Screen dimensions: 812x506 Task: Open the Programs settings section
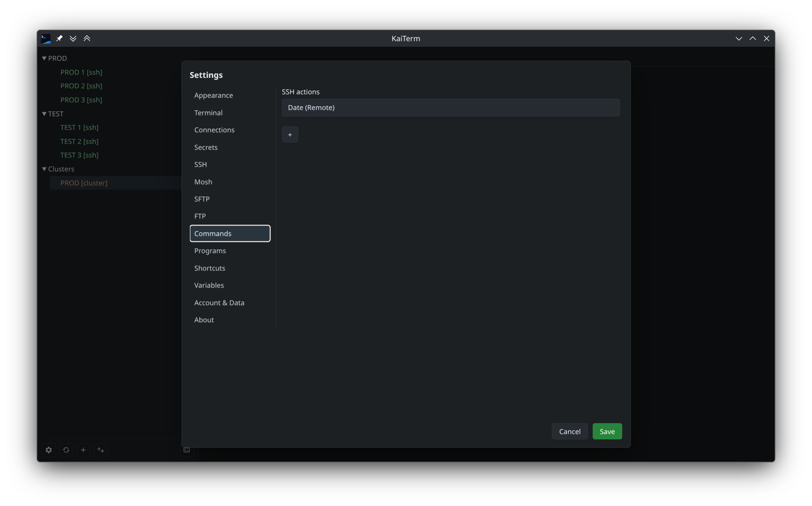tap(230, 251)
